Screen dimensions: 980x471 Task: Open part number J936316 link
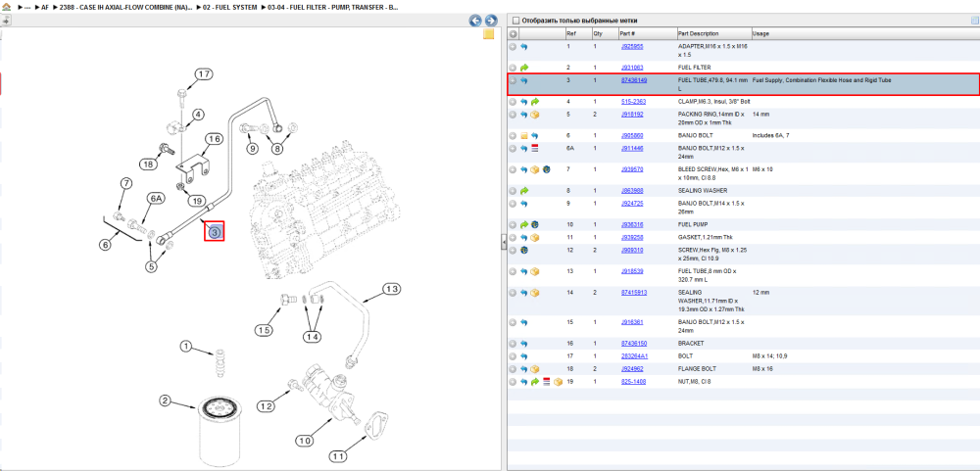coord(632,224)
